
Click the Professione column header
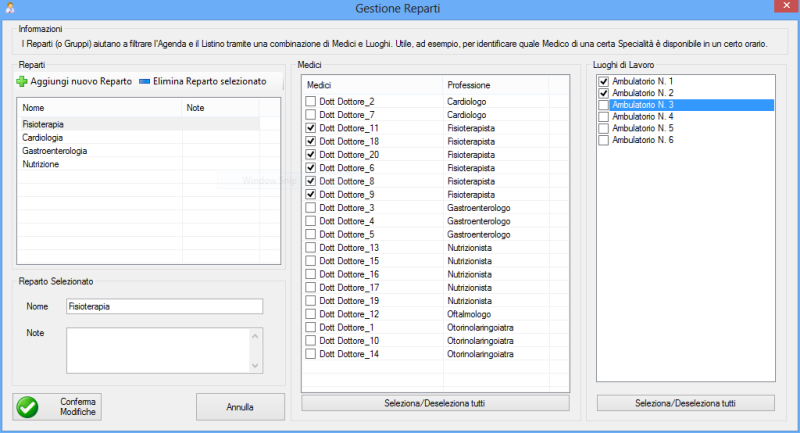click(x=495, y=85)
